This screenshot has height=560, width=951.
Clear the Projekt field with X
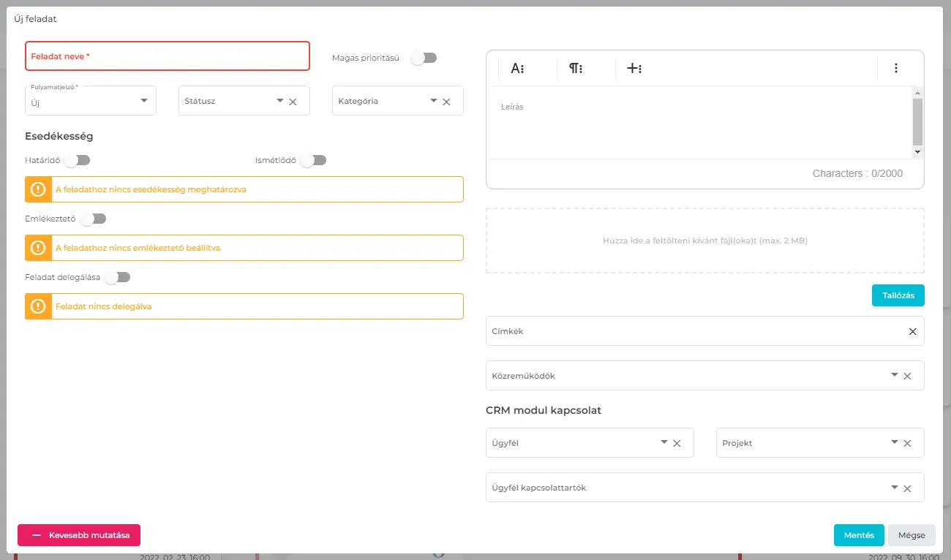coord(907,443)
